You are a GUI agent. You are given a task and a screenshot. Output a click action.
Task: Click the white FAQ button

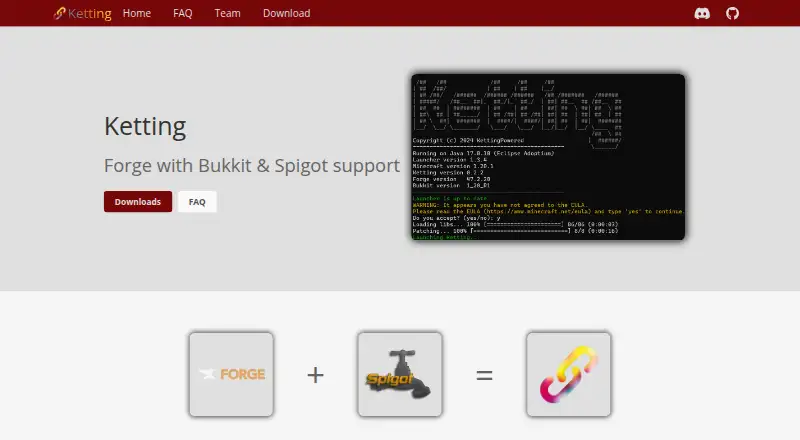197,202
